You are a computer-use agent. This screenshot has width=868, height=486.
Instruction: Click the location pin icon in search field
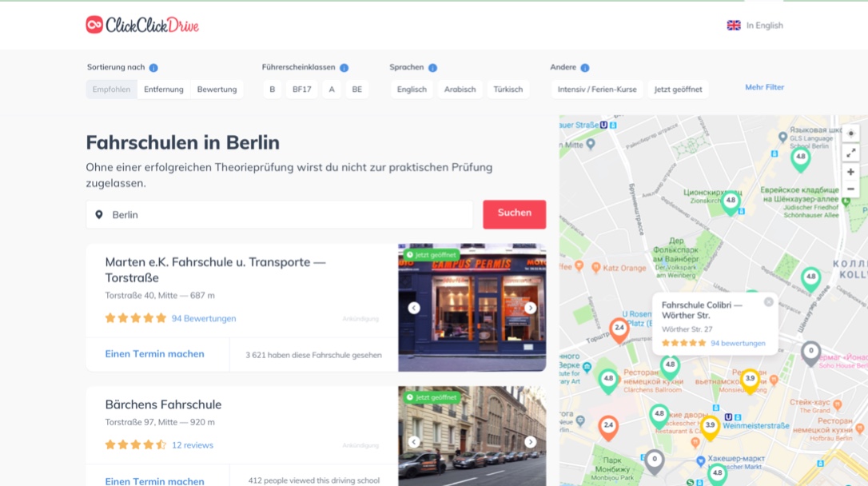pyautogui.click(x=99, y=214)
